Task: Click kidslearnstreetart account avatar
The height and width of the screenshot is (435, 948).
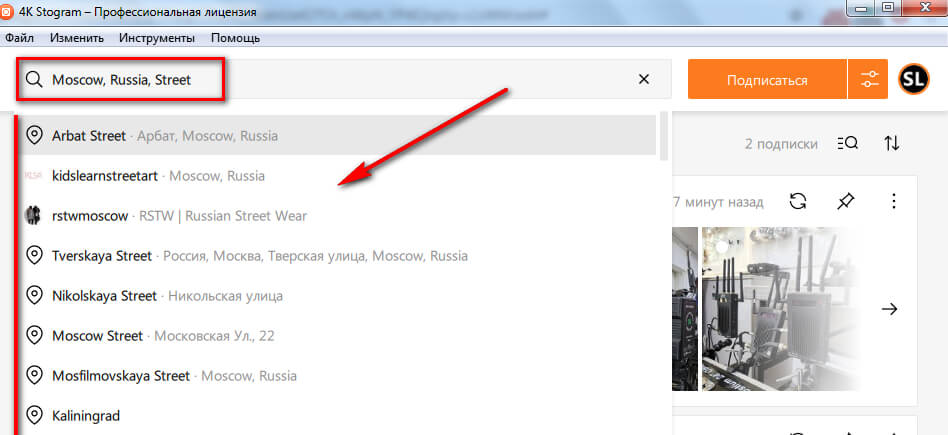Action: click(x=32, y=176)
